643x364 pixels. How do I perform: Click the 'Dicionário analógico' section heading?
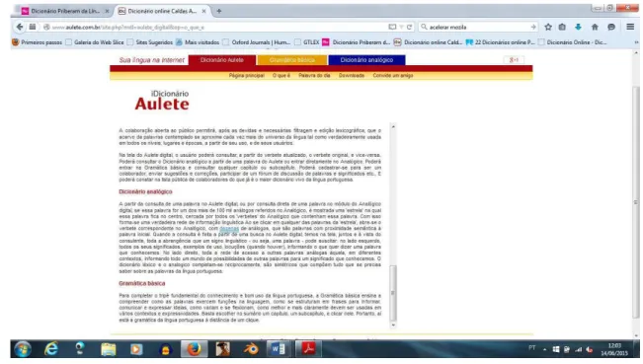[145, 192]
